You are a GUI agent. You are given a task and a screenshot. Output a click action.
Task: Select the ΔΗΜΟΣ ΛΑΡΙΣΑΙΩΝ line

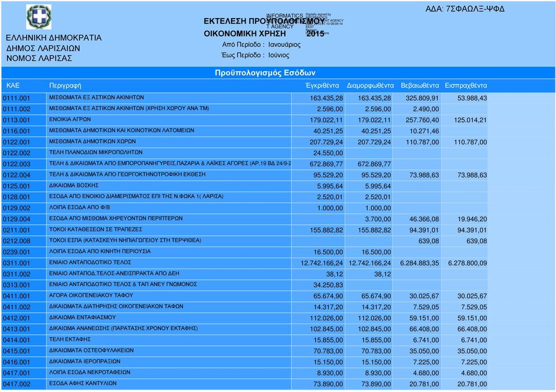coord(43,48)
